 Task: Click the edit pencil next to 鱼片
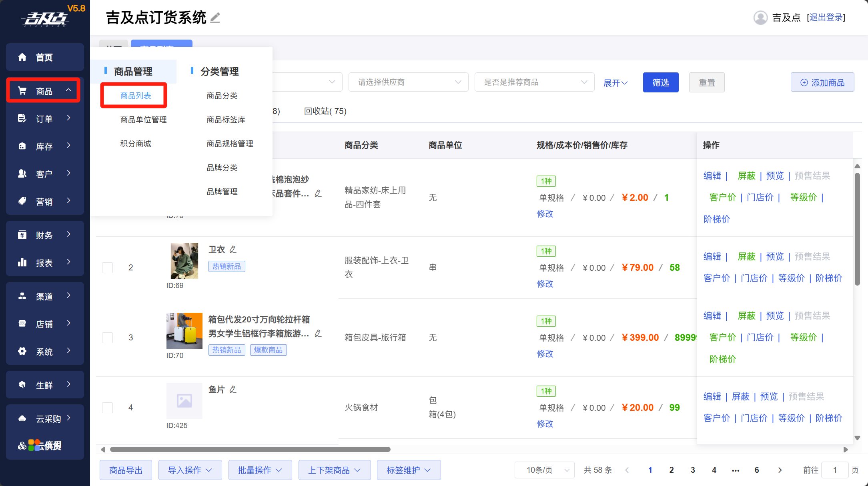233,390
